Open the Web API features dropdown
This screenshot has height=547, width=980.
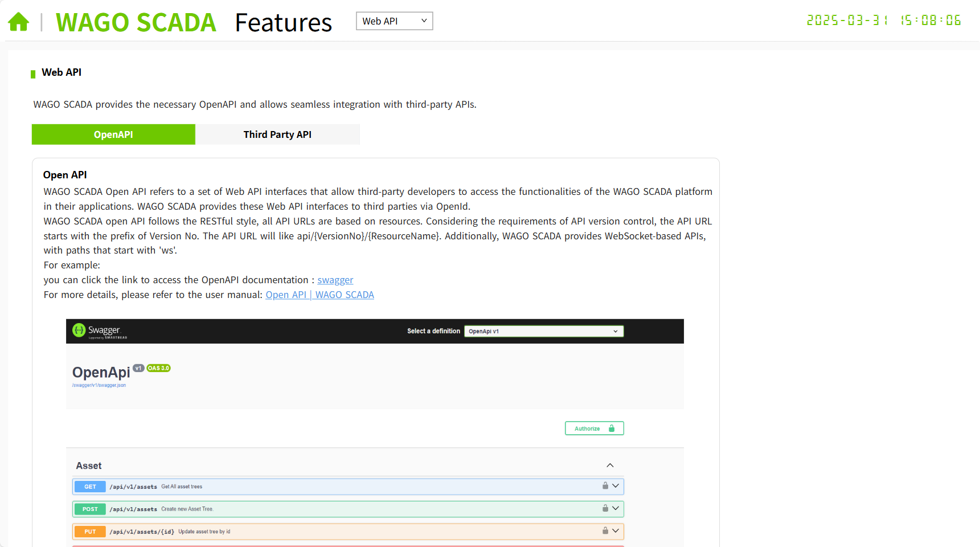pyautogui.click(x=394, y=21)
